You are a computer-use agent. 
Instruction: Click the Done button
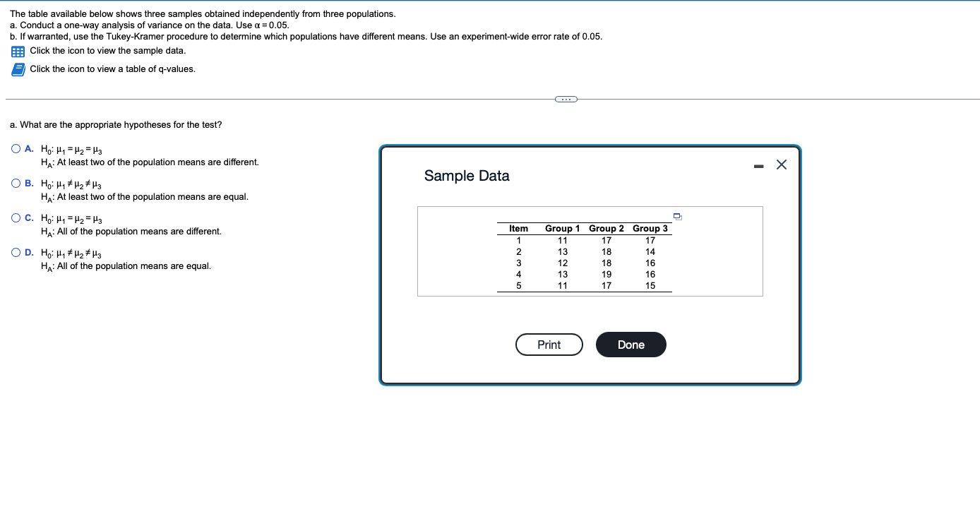click(x=631, y=345)
